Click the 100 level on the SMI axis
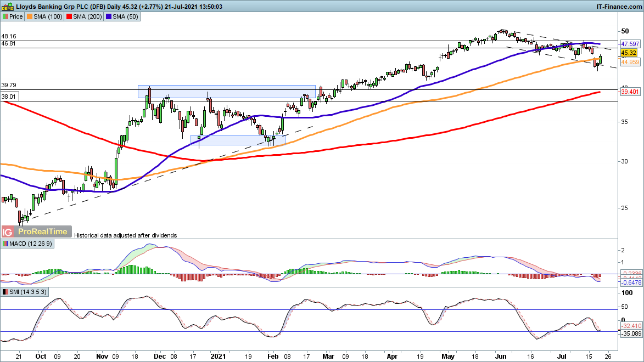Image resolution: width=644 pixels, height=362 pixels. [x=627, y=293]
